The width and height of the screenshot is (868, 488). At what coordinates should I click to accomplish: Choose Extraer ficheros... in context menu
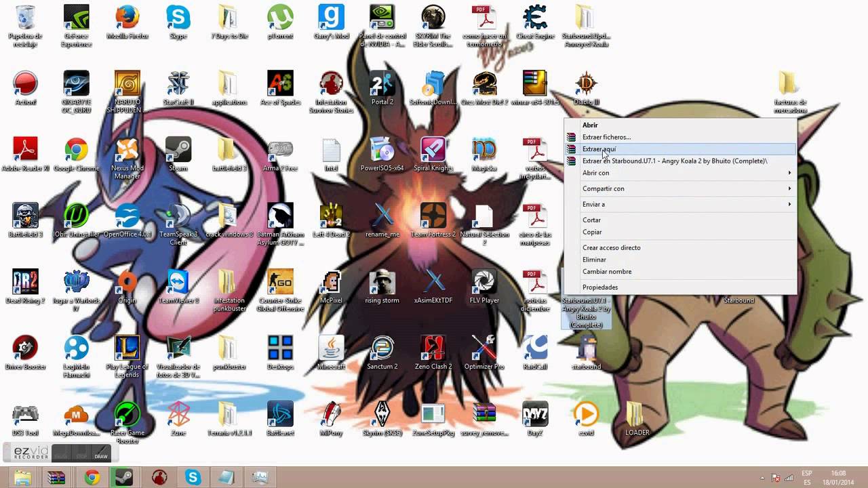coord(680,137)
